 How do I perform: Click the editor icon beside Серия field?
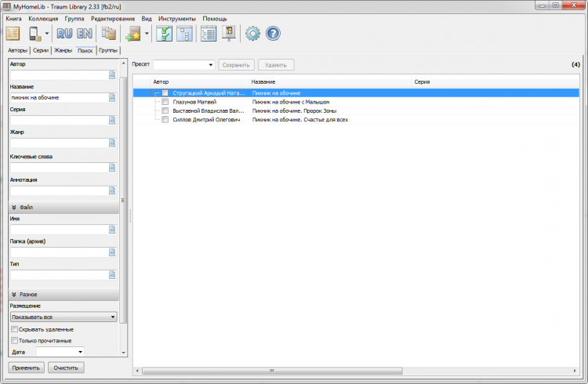click(112, 121)
